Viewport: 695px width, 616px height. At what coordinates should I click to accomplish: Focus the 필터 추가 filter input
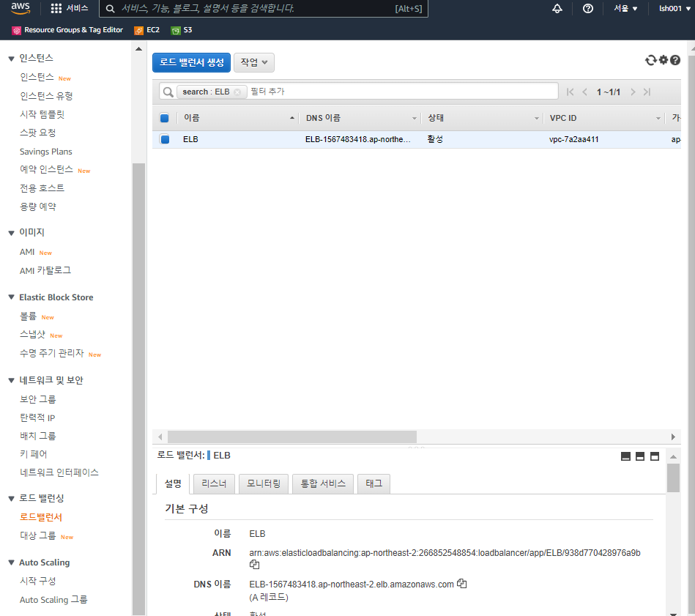(401, 92)
